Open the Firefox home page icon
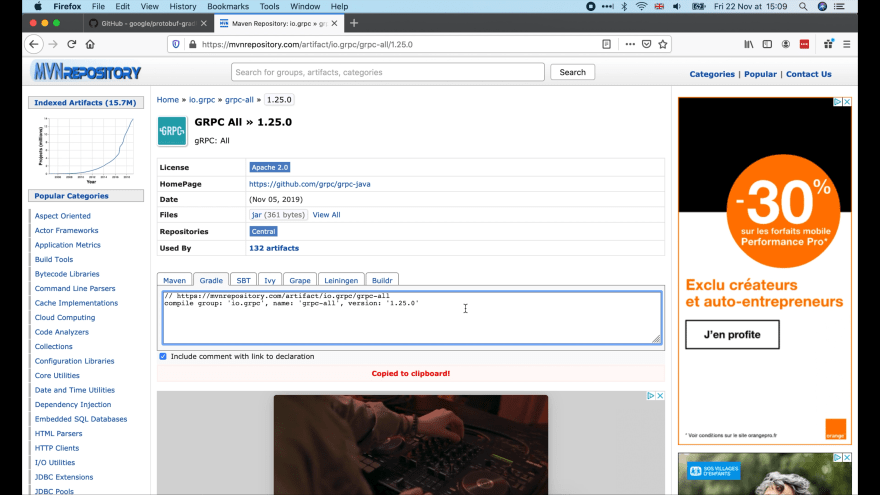This screenshot has width=880, height=495. pyautogui.click(x=90, y=44)
